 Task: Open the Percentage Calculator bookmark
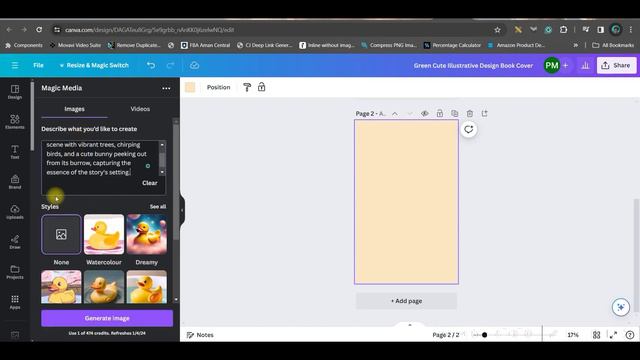coord(452,45)
